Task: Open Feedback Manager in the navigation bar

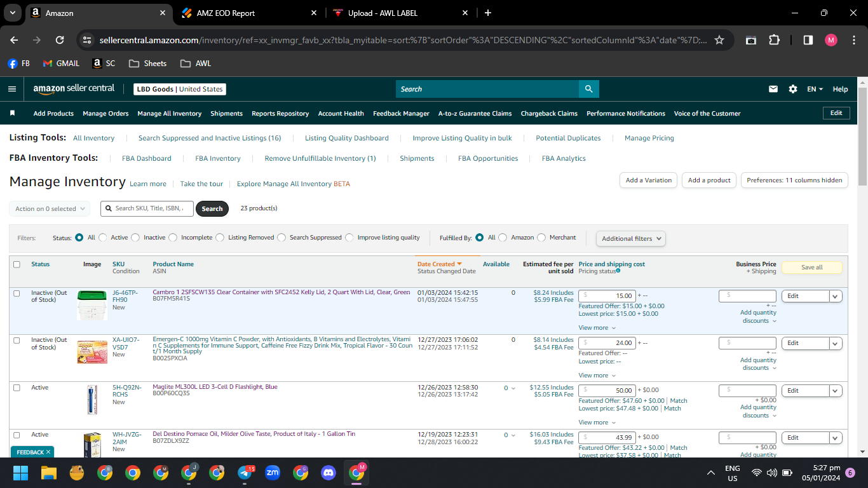Action: (401, 113)
